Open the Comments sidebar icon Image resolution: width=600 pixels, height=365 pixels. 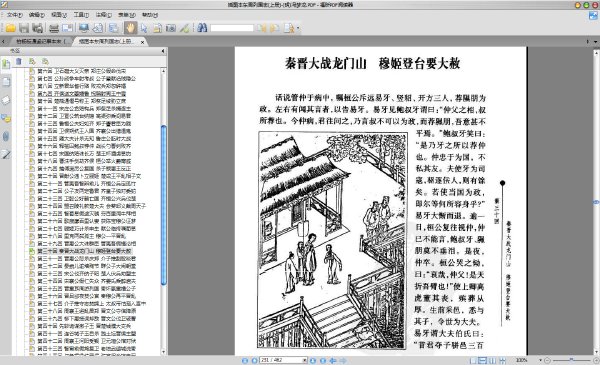(7, 119)
